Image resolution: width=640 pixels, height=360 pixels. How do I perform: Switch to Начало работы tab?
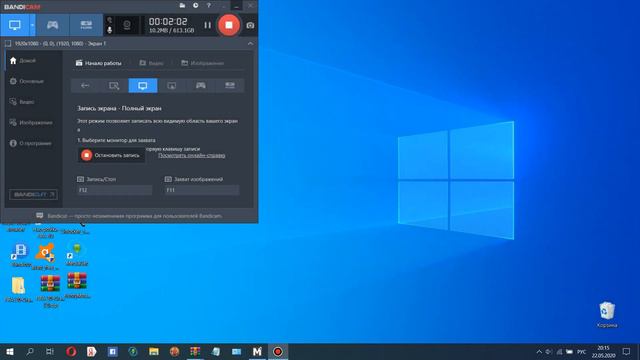coord(99,63)
